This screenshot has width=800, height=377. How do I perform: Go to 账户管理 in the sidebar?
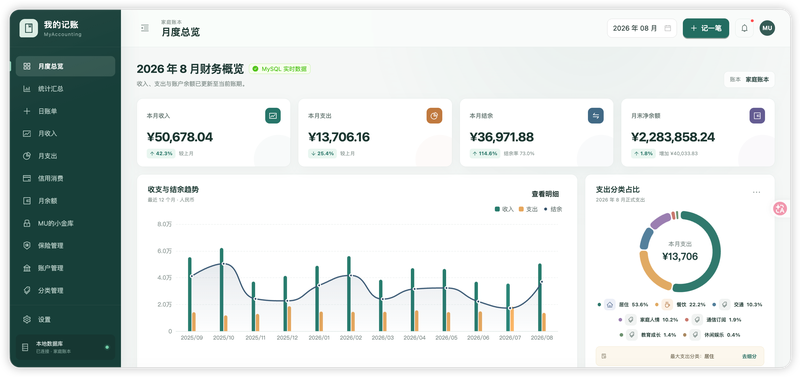click(65, 268)
